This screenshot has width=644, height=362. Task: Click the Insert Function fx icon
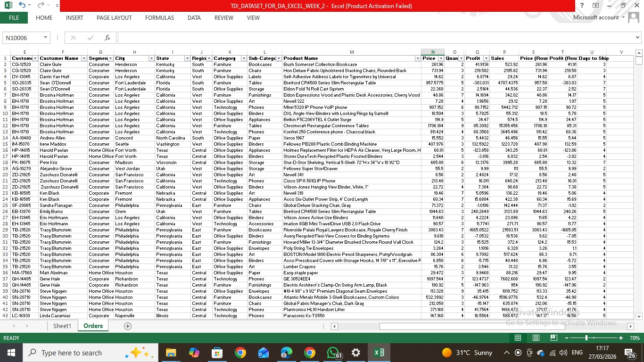pyautogui.click(x=107, y=38)
